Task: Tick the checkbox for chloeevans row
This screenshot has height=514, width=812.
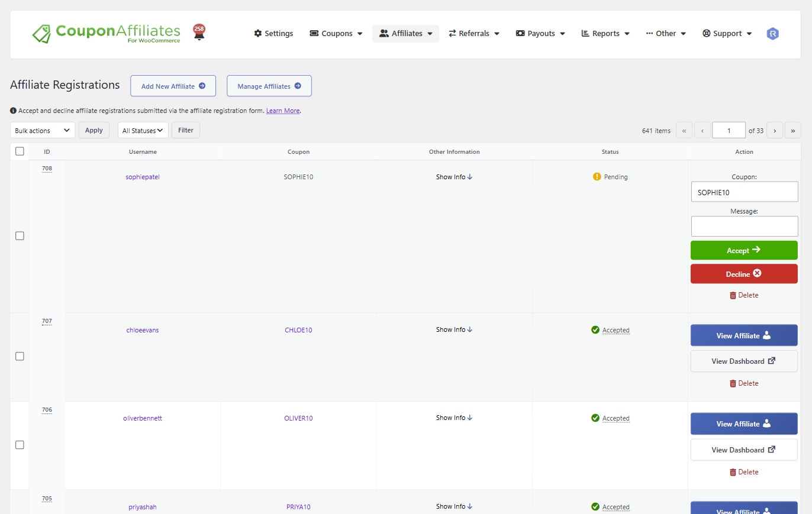Action: tap(20, 356)
